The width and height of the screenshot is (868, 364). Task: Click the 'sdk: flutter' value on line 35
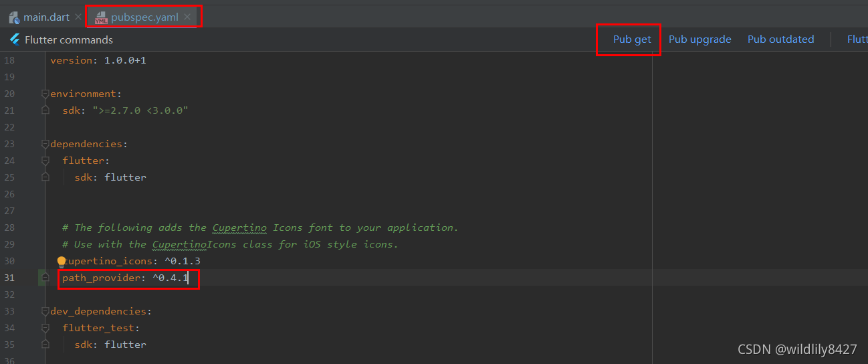(x=110, y=345)
